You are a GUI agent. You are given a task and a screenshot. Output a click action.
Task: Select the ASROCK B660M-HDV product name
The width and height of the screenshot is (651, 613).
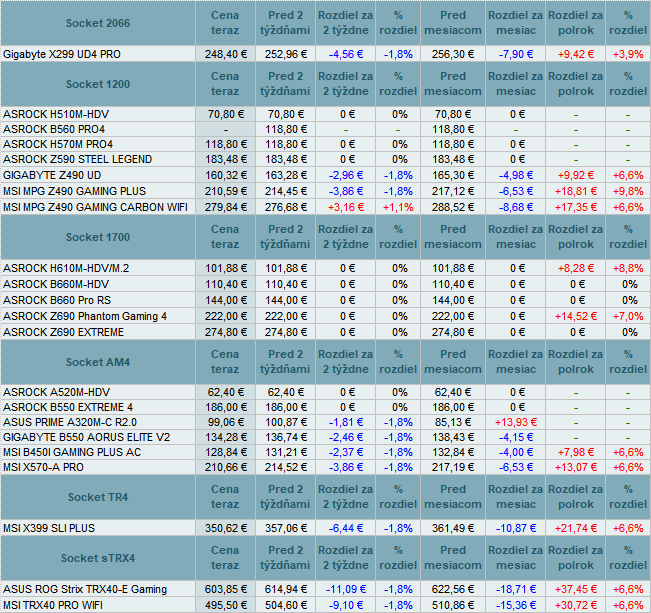(56, 284)
